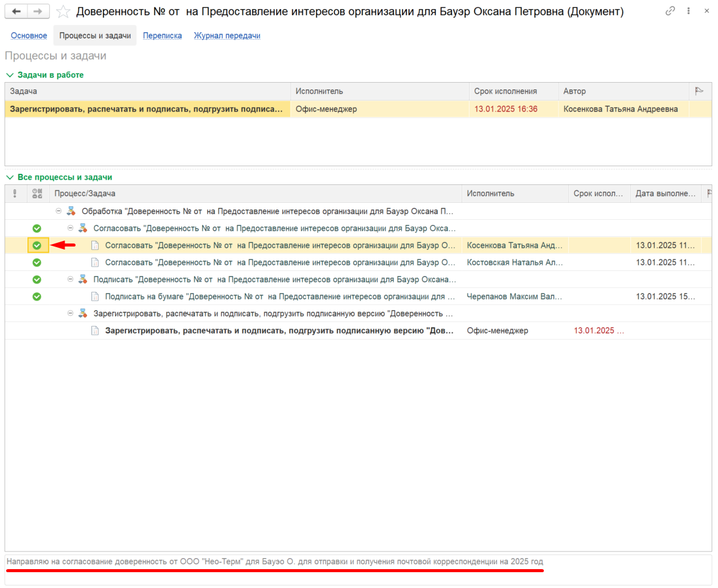The height and width of the screenshot is (588, 718).
Task: Click Исполнитель header in Задачи в работе table
Action: click(x=380, y=91)
